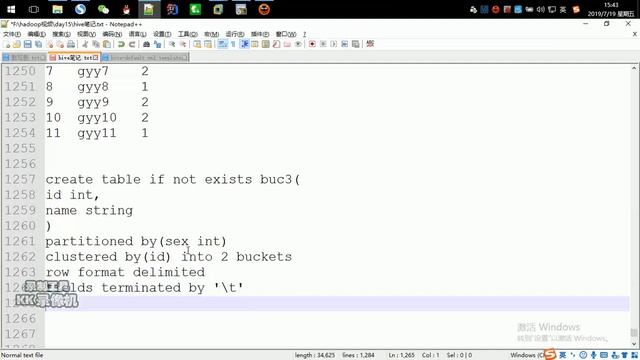Image resolution: width=640 pixels, height=360 pixels.
Task: Close all documents toolbar icon
Action: pos(60,44)
